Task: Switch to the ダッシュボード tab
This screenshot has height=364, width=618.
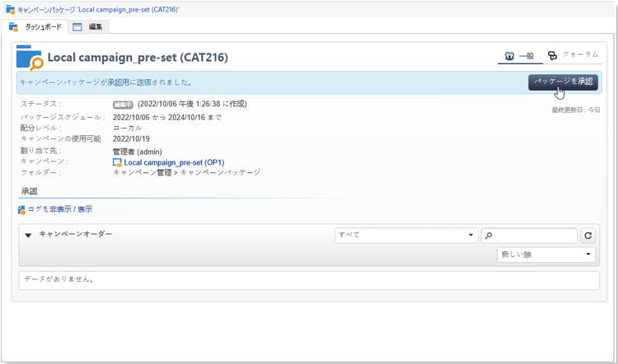Action: pyautogui.click(x=35, y=27)
